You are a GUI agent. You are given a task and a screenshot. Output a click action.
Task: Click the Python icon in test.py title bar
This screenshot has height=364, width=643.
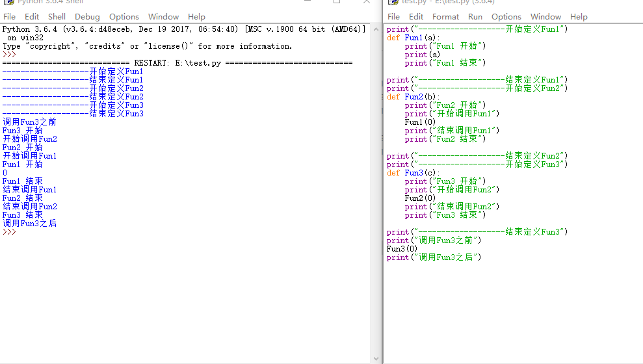pos(393,2)
